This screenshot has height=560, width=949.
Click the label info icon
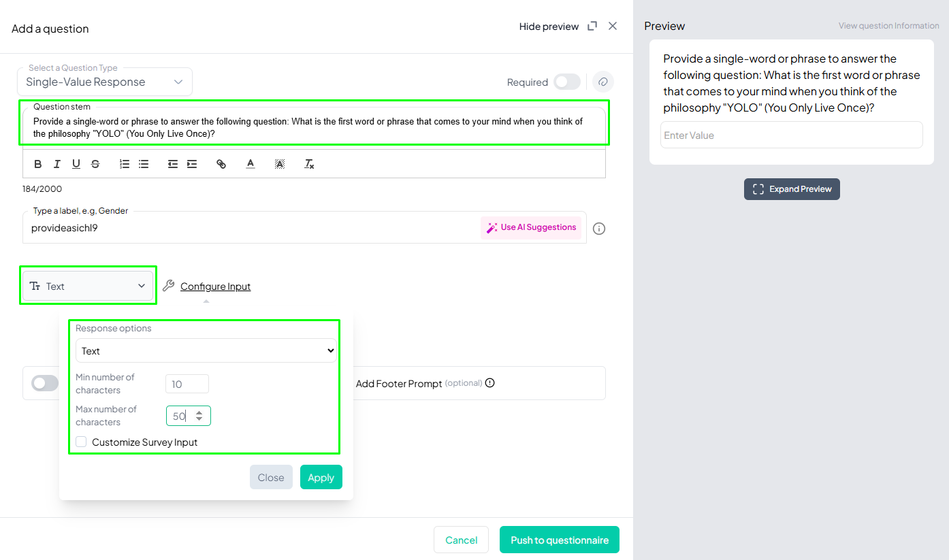599,229
